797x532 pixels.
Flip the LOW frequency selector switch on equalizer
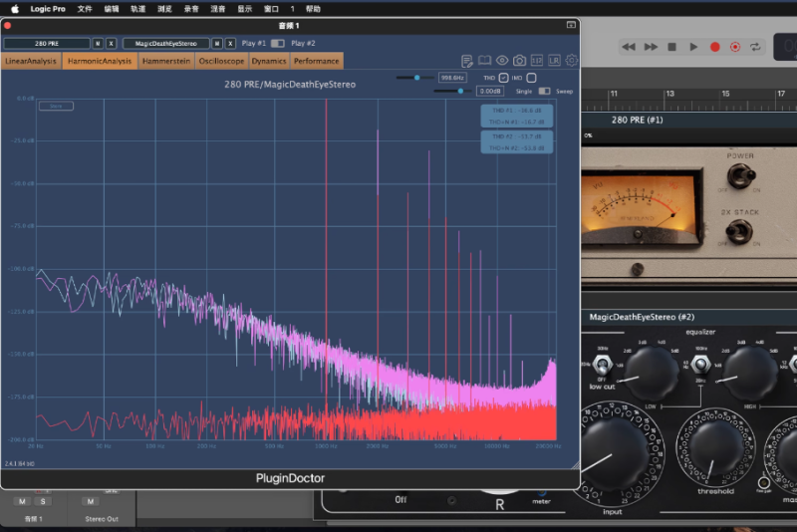[x=701, y=364]
